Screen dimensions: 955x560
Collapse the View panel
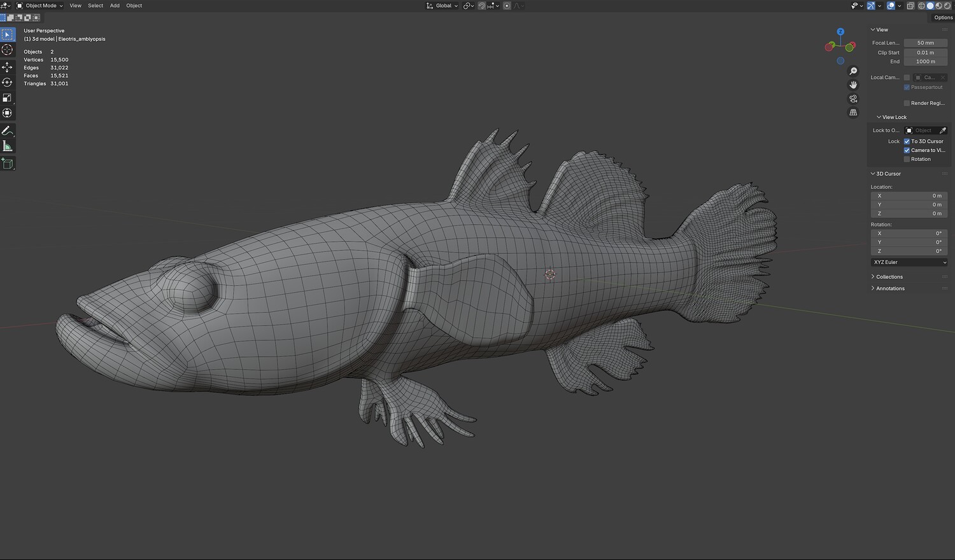coord(881,30)
